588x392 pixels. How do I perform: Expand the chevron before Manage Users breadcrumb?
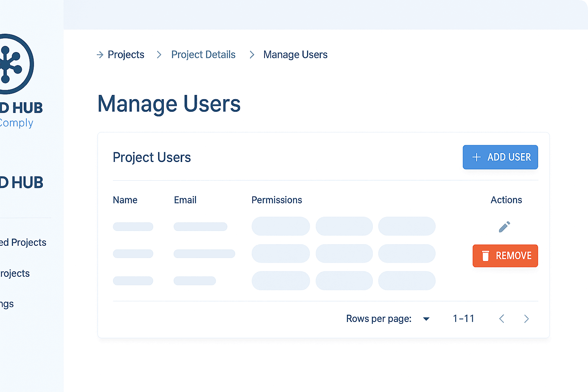coord(252,55)
